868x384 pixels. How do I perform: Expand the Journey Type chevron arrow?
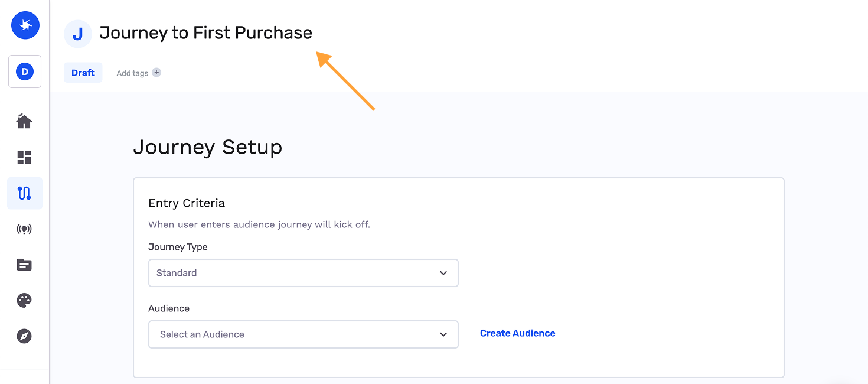[443, 273]
